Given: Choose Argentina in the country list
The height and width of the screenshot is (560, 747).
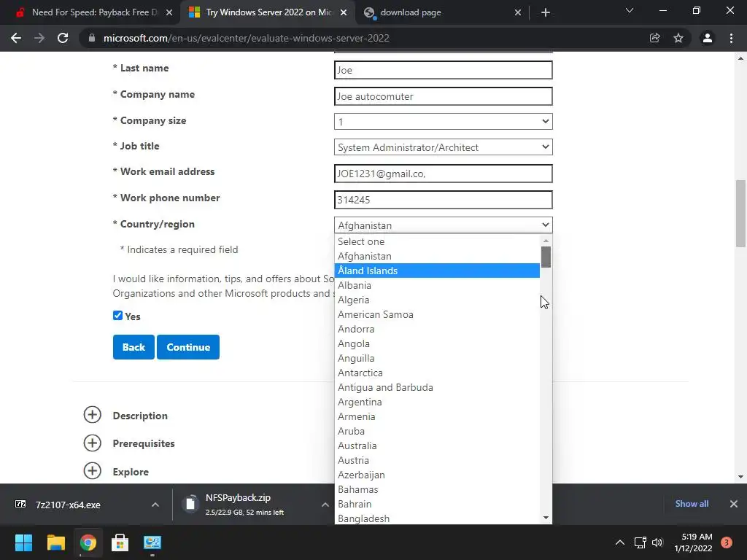Looking at the screenshot, I should [x=437, y=402].
